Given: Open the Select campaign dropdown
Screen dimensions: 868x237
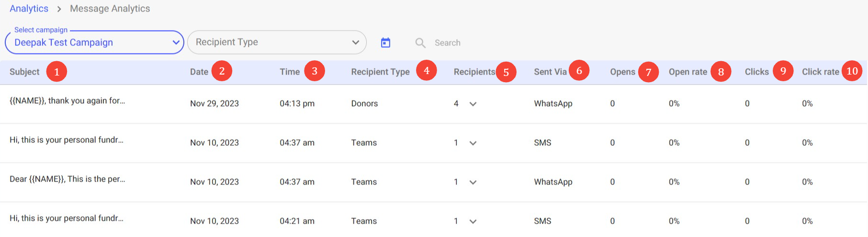Looking at the screenshot, I should 94,43.
